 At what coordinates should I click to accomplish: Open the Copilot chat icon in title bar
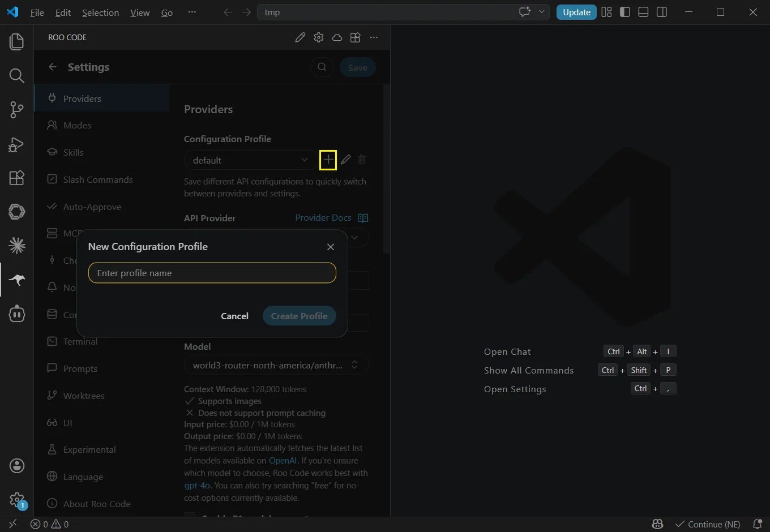(524, 12)
